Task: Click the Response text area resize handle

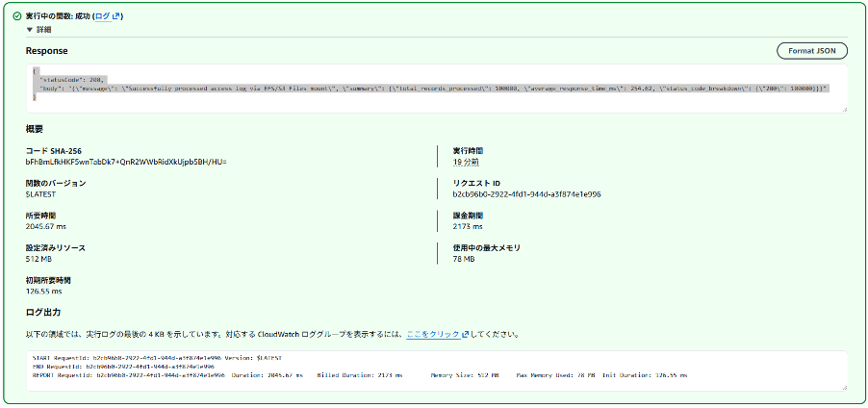Action: [x=844, y=110]
